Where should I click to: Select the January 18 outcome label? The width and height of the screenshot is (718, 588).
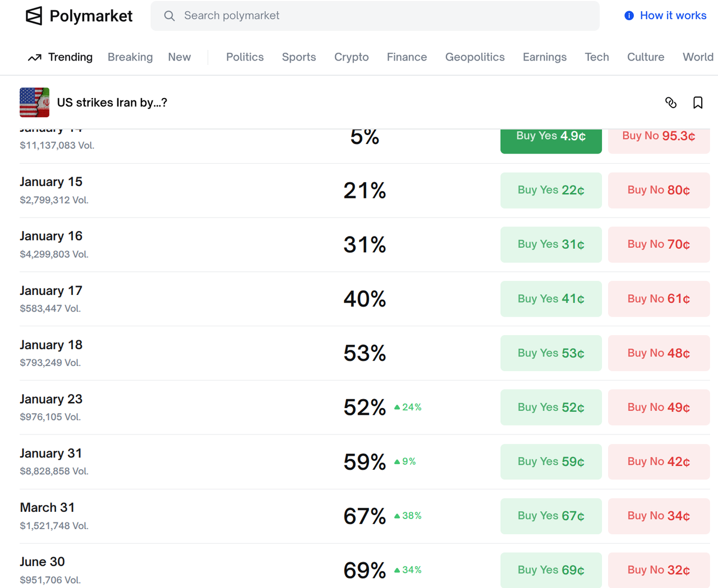tap(51, 345)
